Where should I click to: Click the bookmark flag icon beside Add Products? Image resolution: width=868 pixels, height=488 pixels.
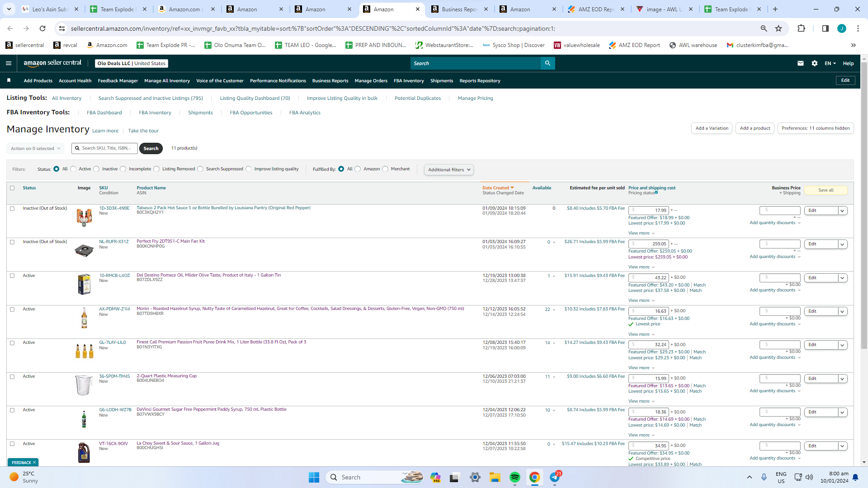coord(9,80)
